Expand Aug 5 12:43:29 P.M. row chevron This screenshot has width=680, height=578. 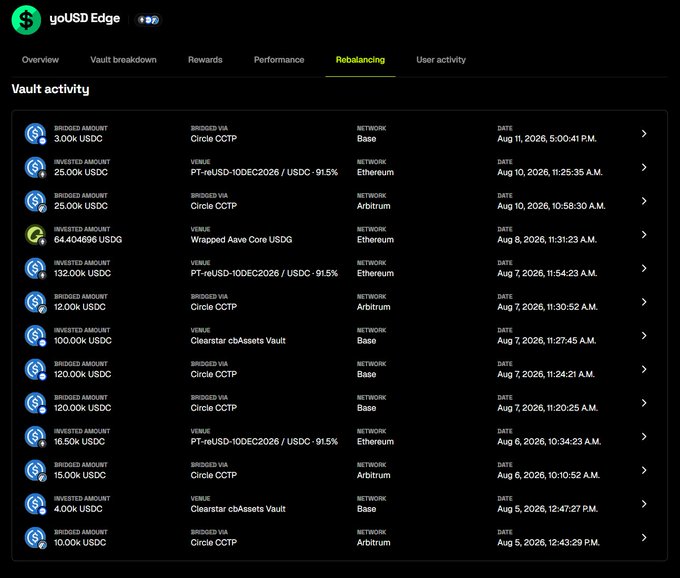pos(644,538)
